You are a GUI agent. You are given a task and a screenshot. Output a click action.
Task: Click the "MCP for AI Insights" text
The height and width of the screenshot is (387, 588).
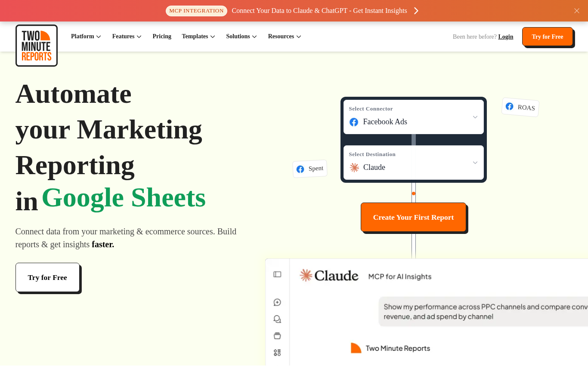(400, 276)
